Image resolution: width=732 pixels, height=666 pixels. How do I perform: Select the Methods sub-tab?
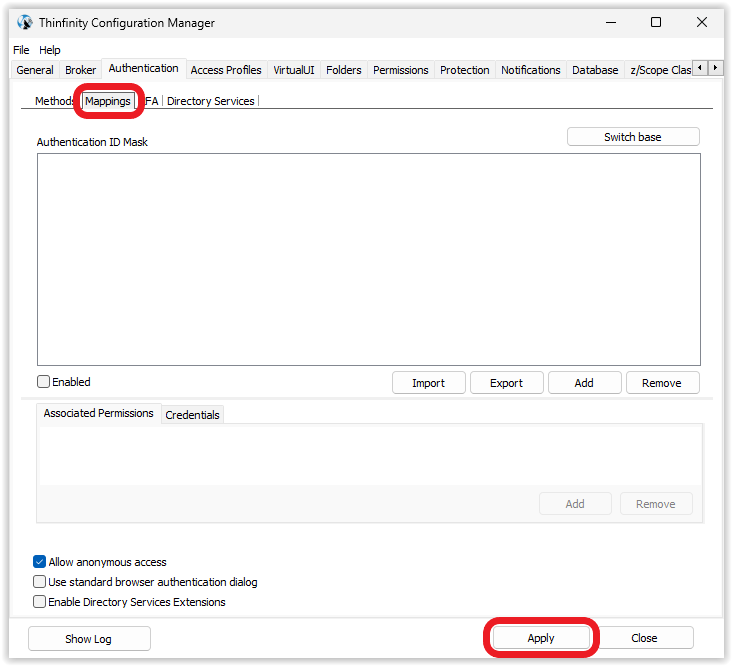click(x=54, y=101)
